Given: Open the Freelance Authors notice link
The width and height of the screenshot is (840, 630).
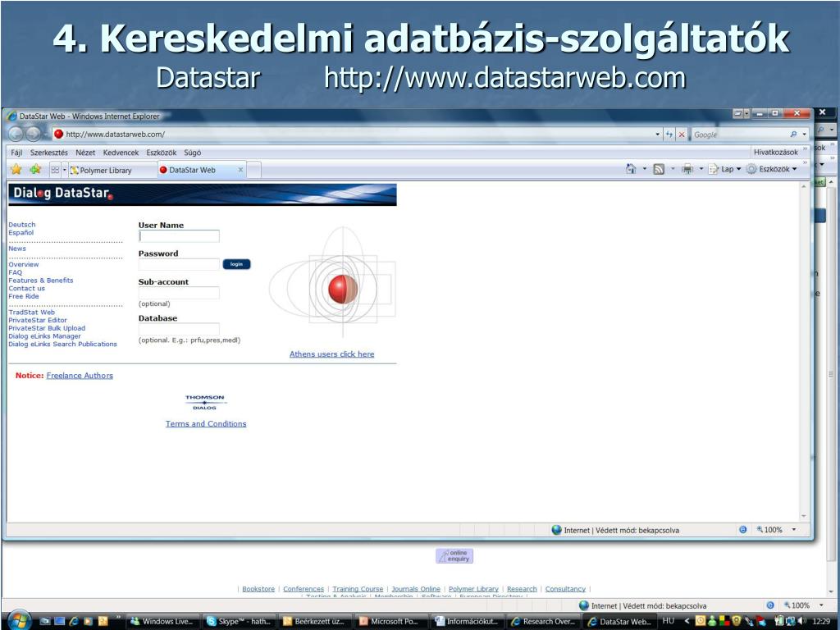Looking at the screenshot, I should (80, 375).
